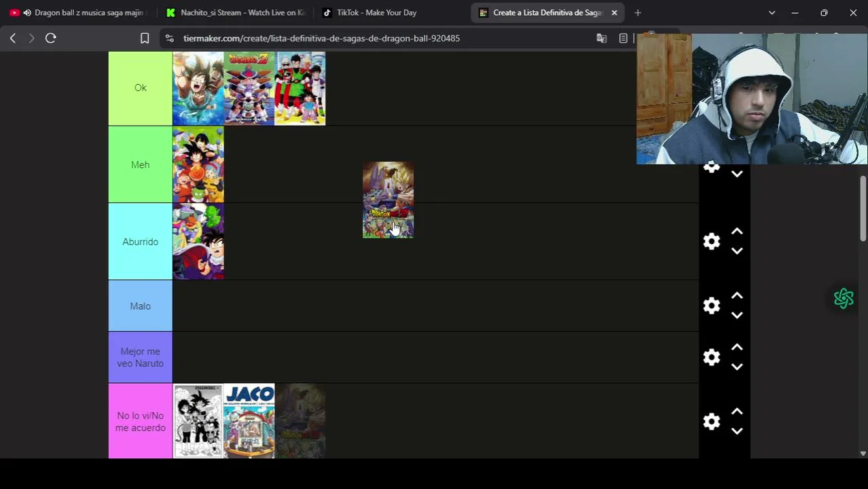Move No lo vi row down
This screenshot has width=868, height=489.
pos(737,431)
